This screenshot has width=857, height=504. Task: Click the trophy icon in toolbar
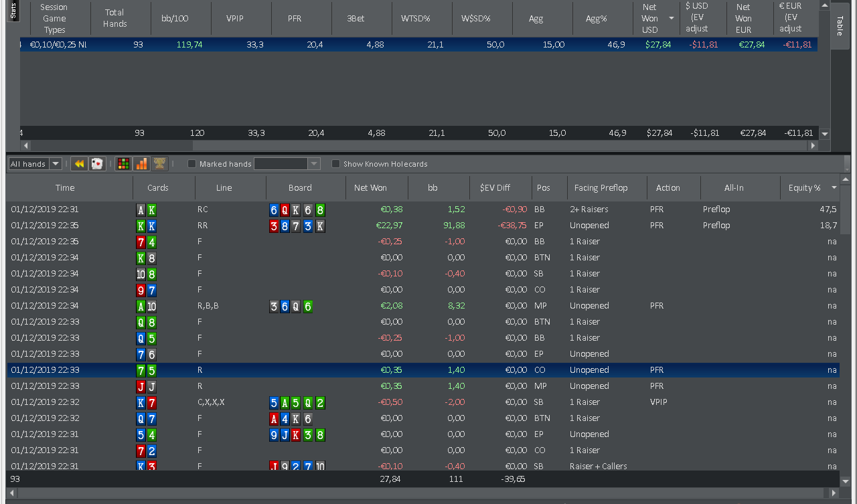[159, 163]
